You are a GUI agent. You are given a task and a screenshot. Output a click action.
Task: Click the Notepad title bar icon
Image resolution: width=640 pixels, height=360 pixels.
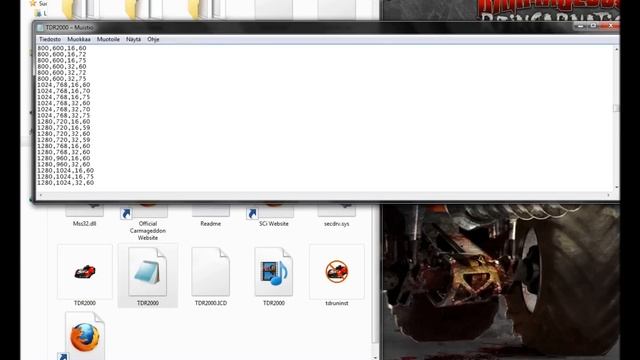pyautogui.click(x=40, y=27)
